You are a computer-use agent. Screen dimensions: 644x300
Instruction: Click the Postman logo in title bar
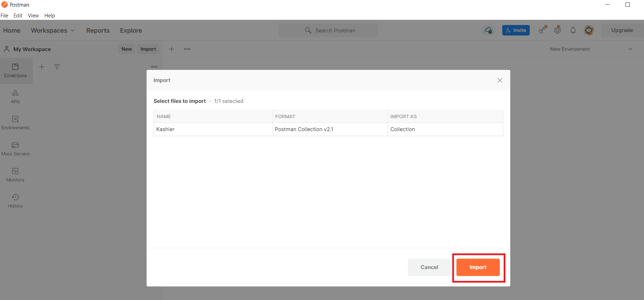(5, 5)
